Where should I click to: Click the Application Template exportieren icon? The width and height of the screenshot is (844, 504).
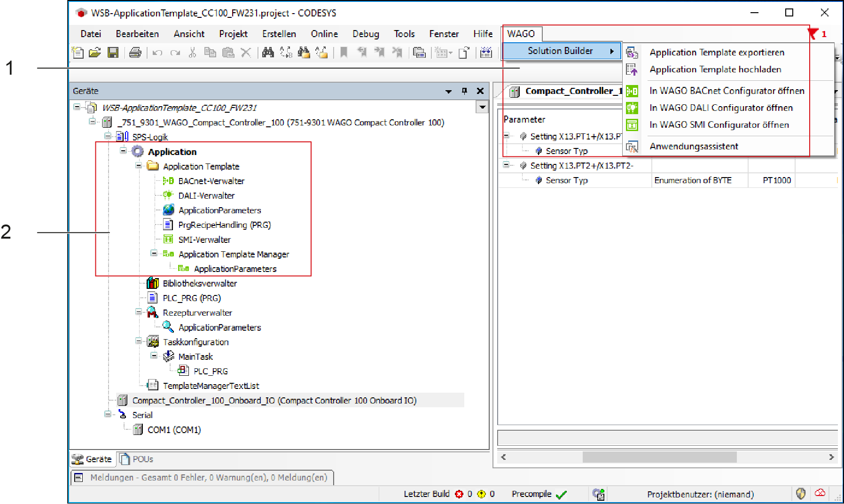[x=632, y=52]
